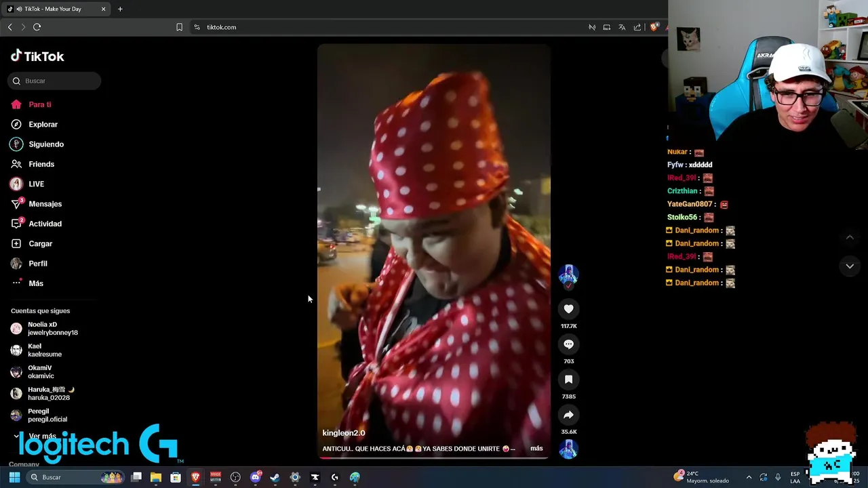Open OBS Studio from taskbar
The width and height of the screenshot is (868, 488).
pos(235,477)
